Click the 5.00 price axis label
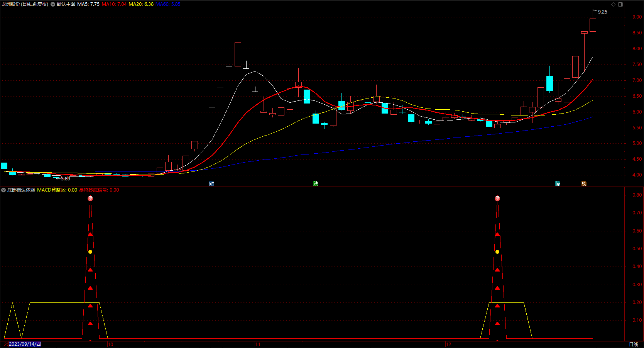 [637, 143]
